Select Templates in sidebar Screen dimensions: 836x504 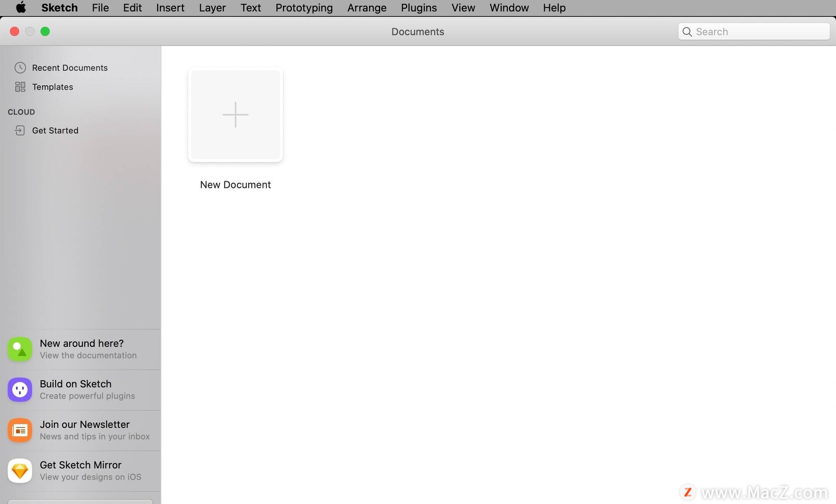pyautogui.click(x=52, y=87)
